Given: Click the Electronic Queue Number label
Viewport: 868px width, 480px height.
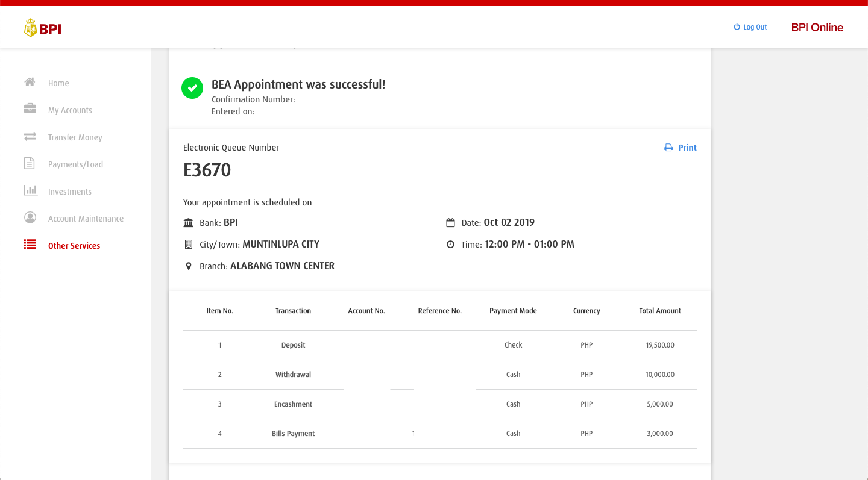Looking at the screenshot, I should pyautogui.click(x=231, y=148).
